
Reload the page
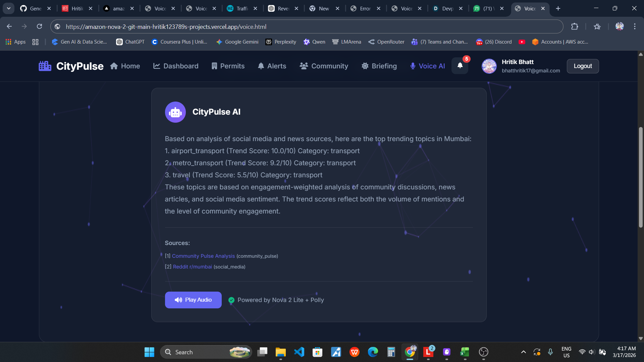pyautogui.click(x=39, y=26)
